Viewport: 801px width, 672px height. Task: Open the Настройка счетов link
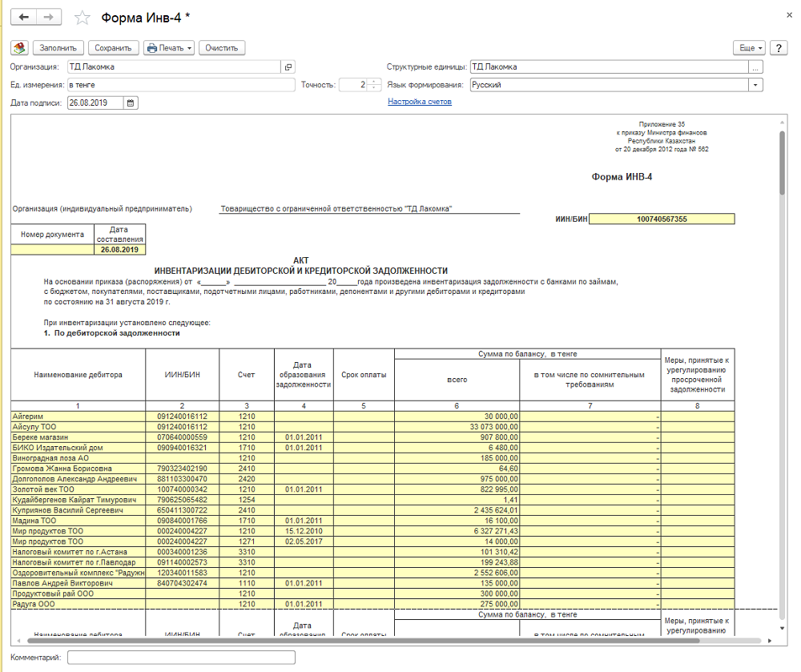pos(420,102)
